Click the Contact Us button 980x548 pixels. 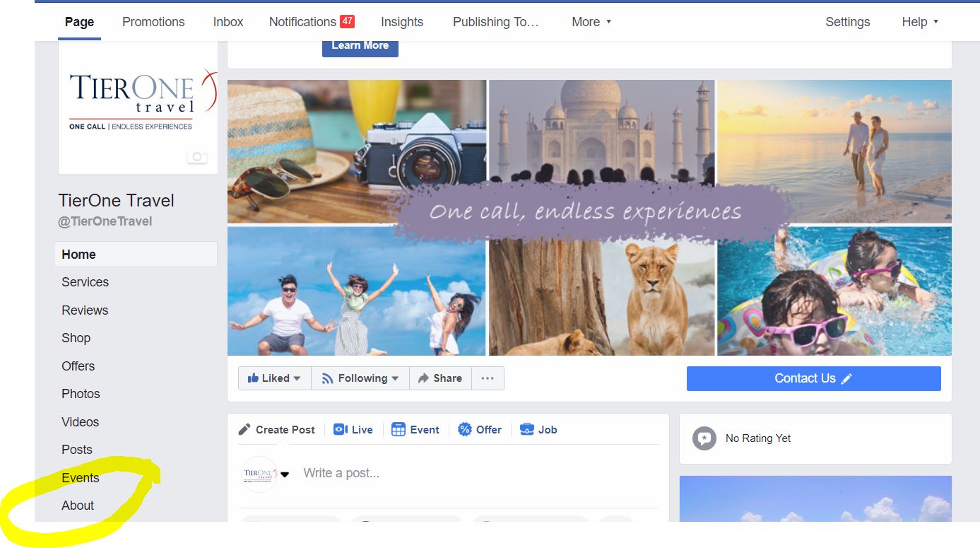click(813, 378)
